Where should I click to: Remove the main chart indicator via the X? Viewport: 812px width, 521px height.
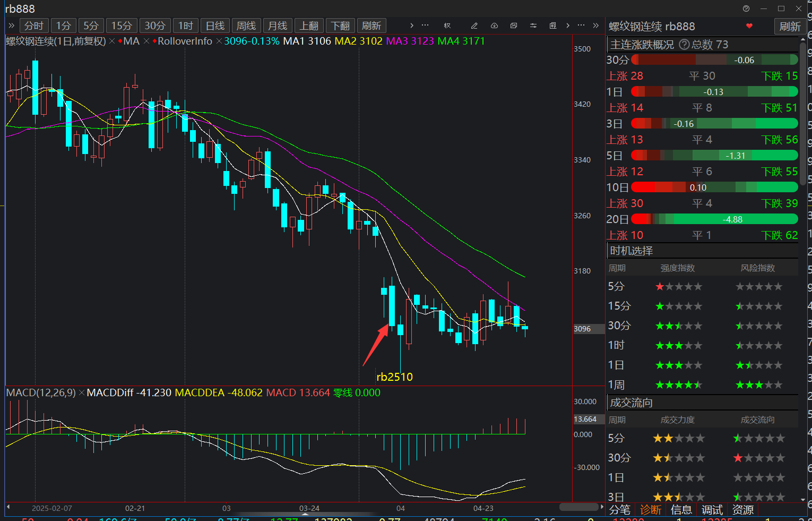112,41
